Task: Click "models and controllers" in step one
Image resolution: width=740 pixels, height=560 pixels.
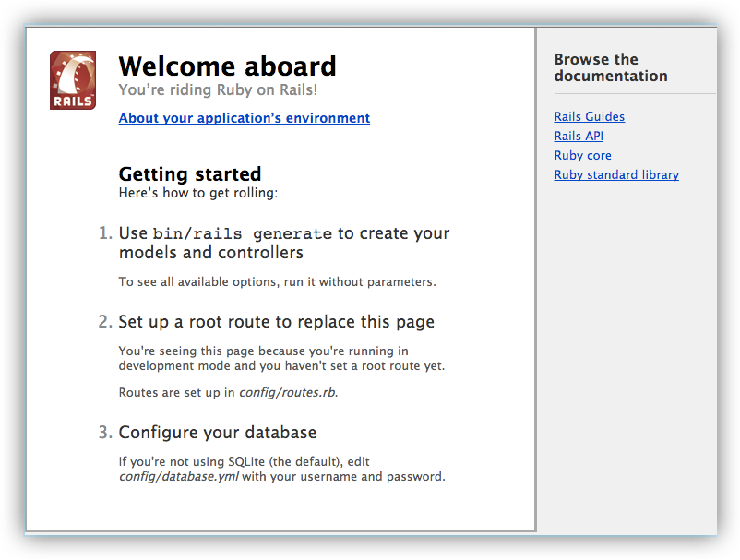Action: 210,253
